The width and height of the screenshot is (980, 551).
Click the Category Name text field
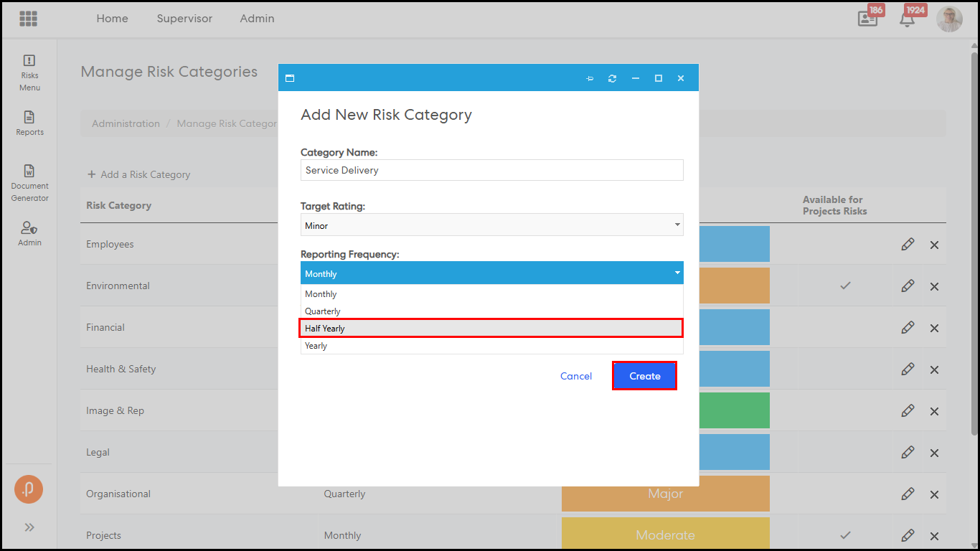(x=491, y=170)
